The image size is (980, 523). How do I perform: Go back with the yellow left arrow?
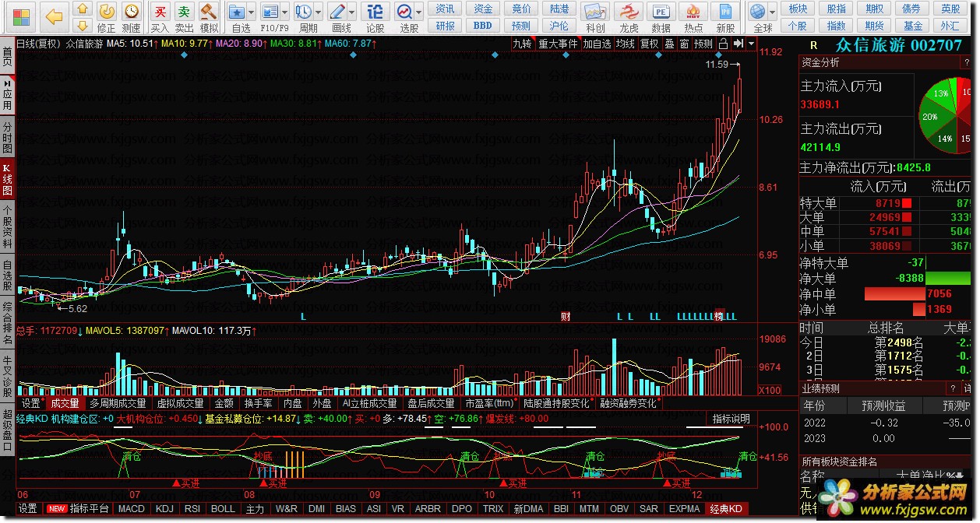54,16
